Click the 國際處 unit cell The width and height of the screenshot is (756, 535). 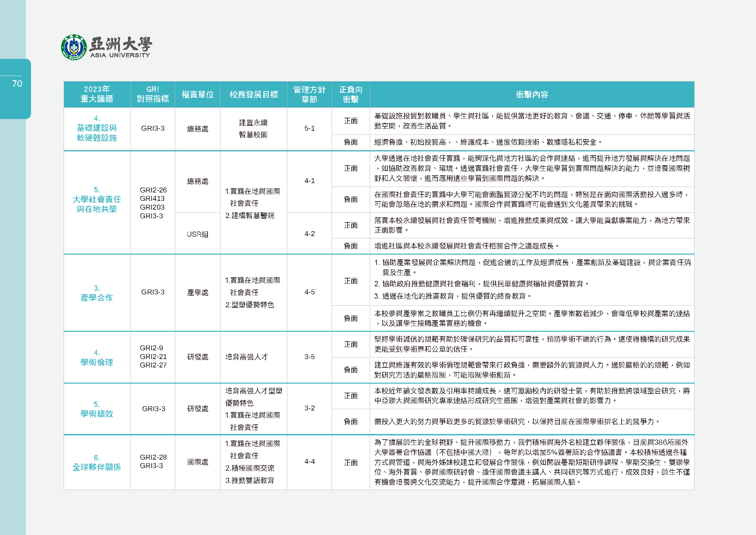coord(197,462)
